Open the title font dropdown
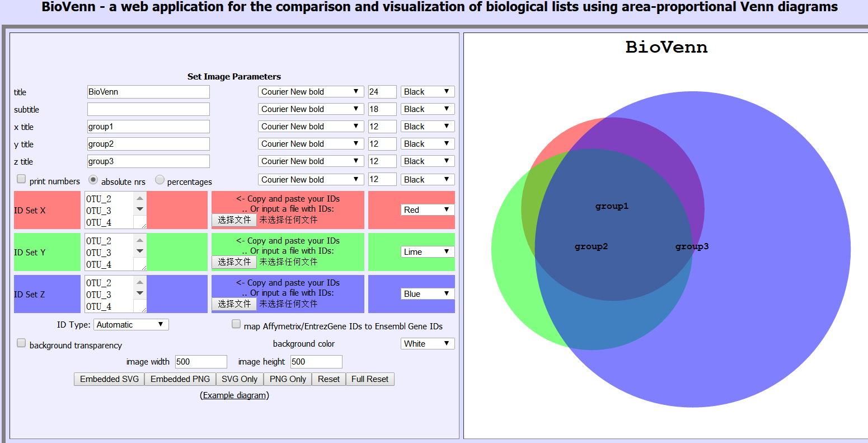 click(x=311, y=91)
